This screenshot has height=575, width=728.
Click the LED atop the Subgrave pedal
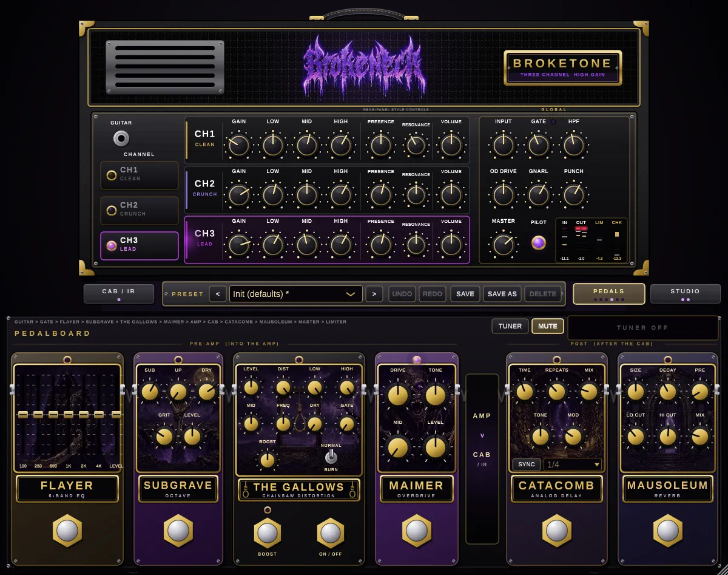click(x=178, y=359)
